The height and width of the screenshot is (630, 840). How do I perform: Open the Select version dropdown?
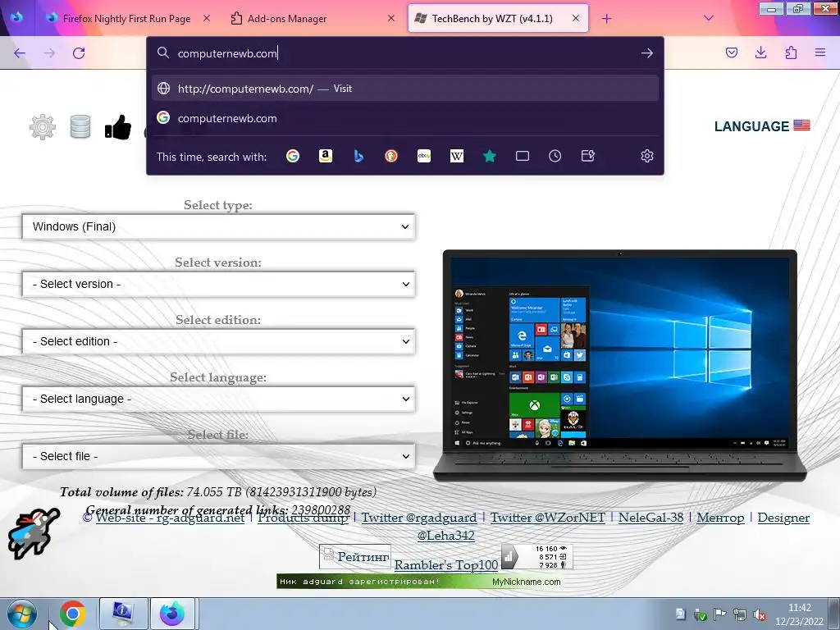tap(218, 284)
